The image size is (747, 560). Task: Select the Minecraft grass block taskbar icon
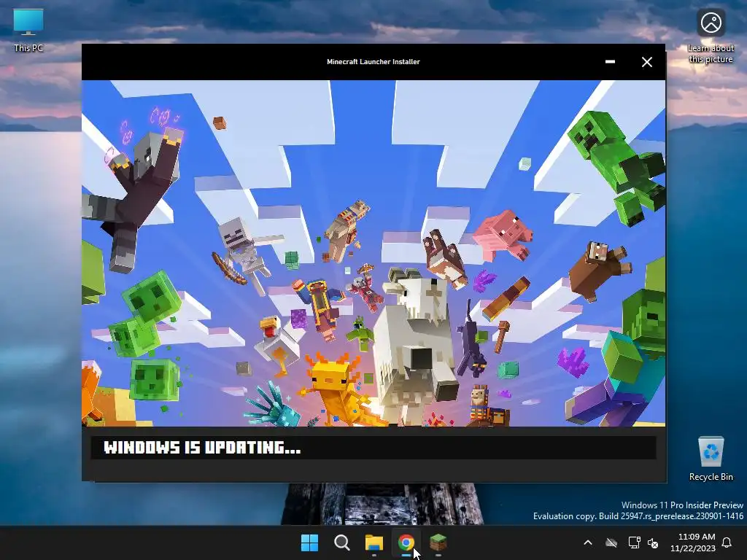click(x=438, y=542)
